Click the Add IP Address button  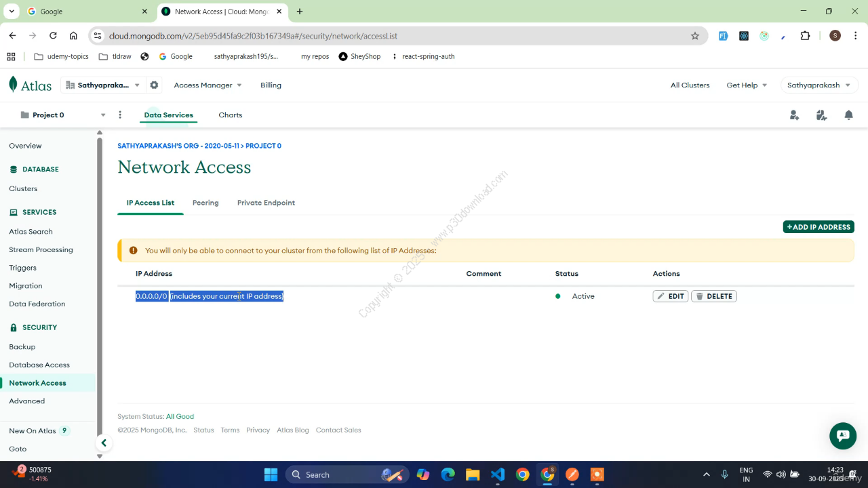[x=818, y=227]
